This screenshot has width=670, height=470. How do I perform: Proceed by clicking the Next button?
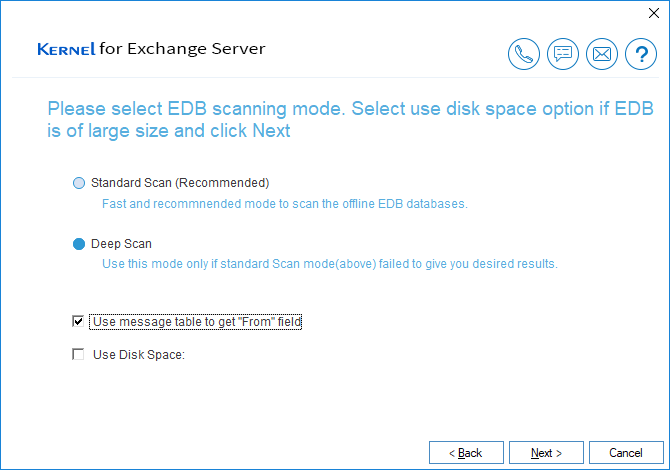coord(546,452)
